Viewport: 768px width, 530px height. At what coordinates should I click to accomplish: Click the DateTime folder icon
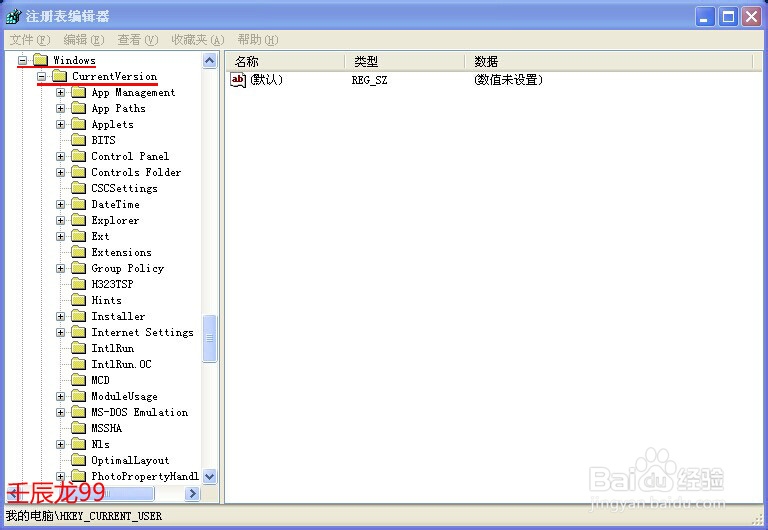(x=78, y=204)
